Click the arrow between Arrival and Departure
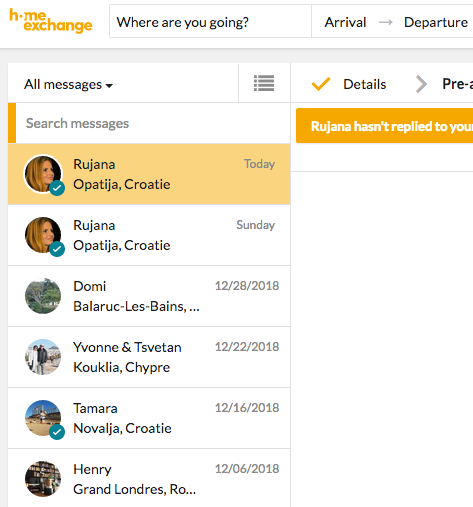Image resolution: width=473 pixels, height=507 pixels. point(386,22)
